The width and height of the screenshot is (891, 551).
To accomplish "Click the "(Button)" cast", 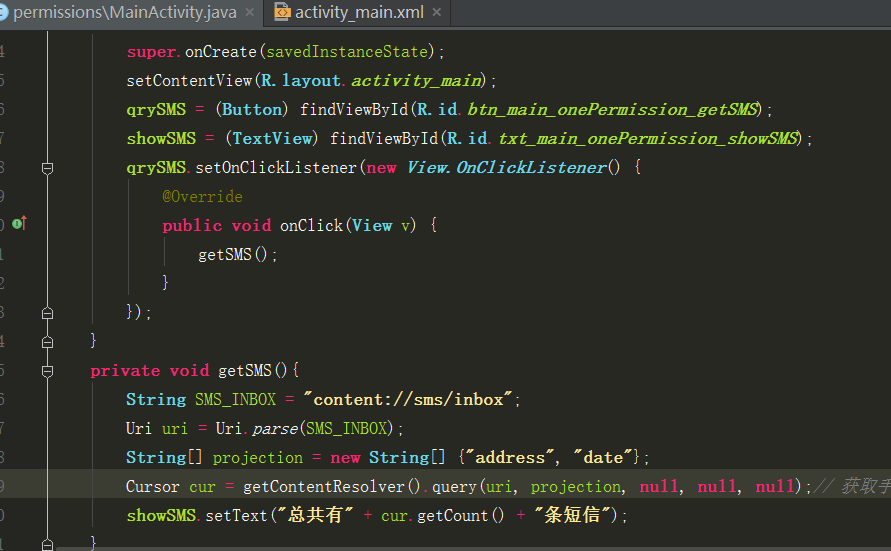I will click(x=252, y=110).
